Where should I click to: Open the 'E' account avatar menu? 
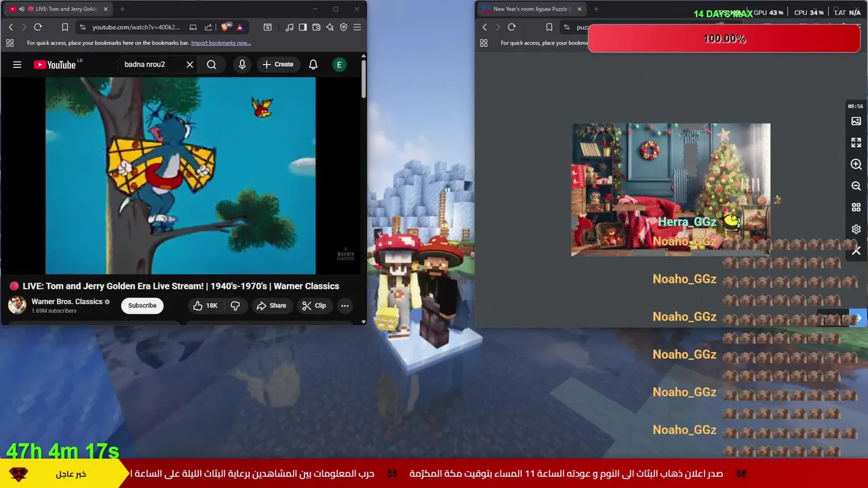click(x=339, y=64)
